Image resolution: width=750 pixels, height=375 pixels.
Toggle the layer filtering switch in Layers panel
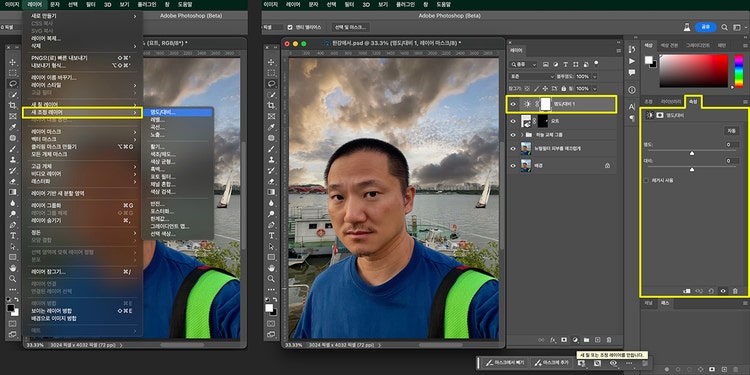[x=596, y=63]
